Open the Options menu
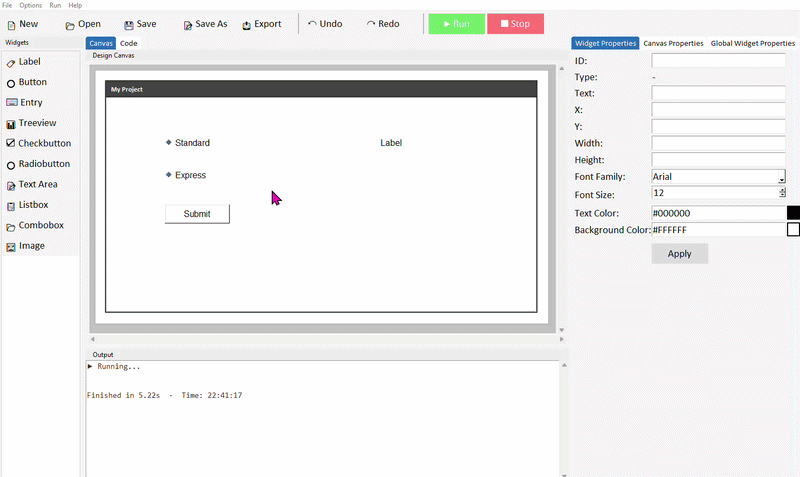Screen dimensions: 800x477 (31, 5)
